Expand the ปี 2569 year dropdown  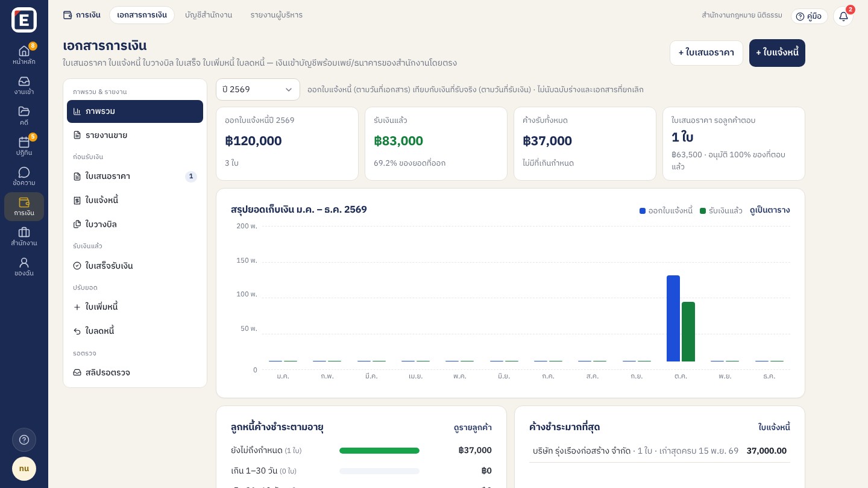pos(258,90)
